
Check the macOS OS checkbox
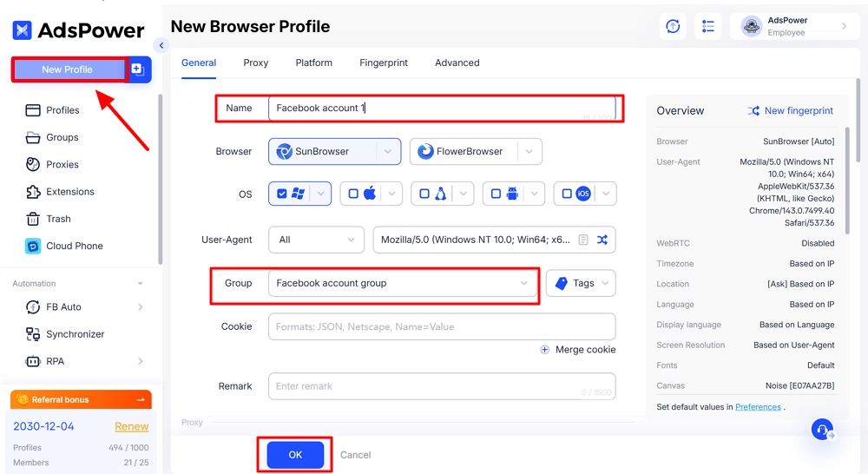point(353,194)
